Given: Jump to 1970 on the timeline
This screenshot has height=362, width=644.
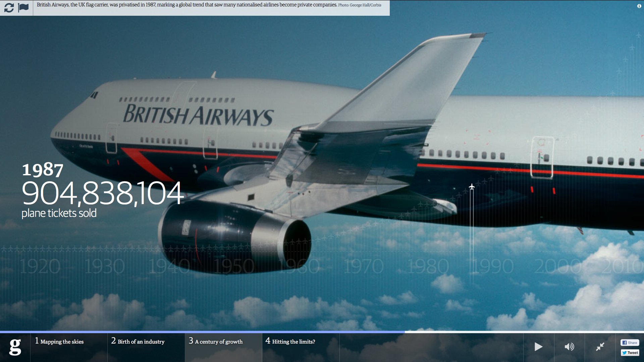Looking at the screenshot, I should [x=364, y=266].
